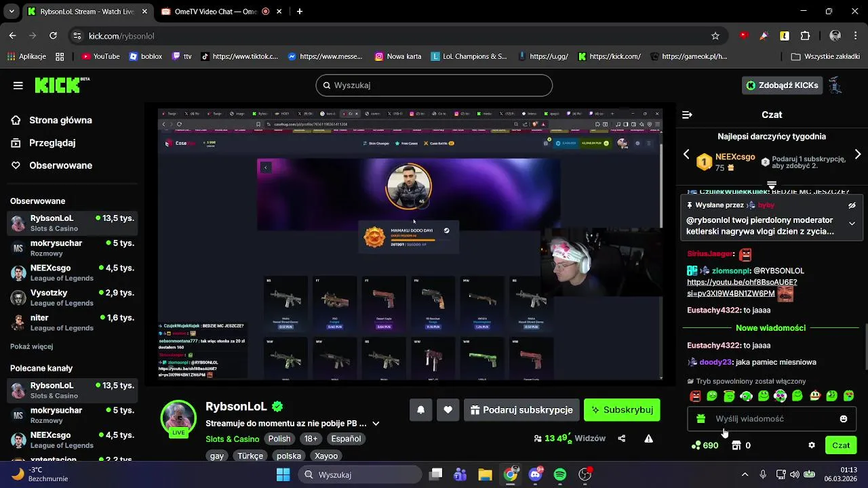This screenshot has height=488, width=868.
Task: Reload the page
Action: tap(53, 36)
